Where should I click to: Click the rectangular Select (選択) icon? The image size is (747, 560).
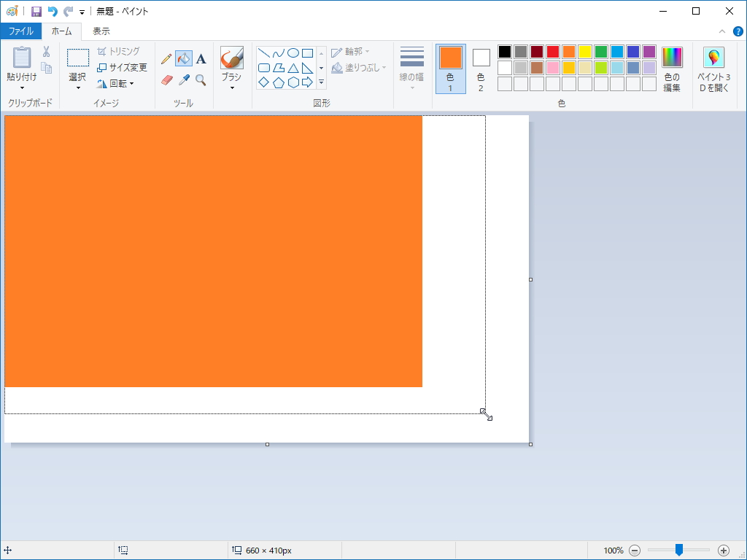(x=77, y=58)
